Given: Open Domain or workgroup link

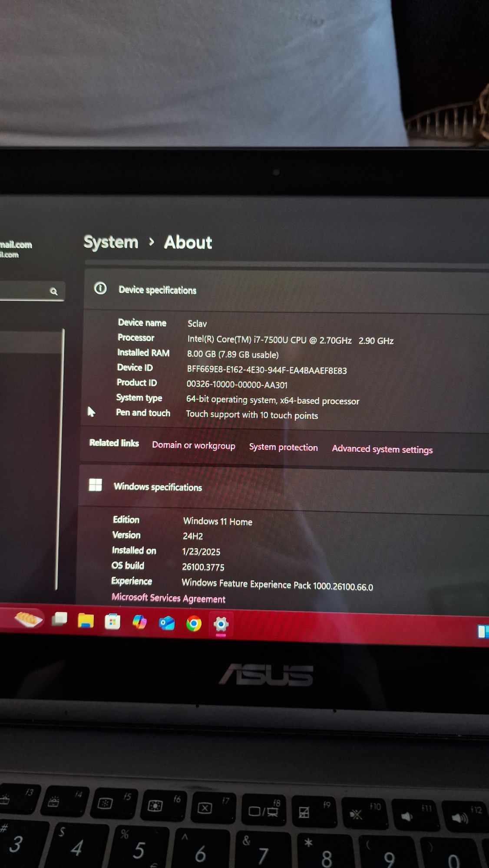Looking at the screenshot, I should 194,445.
